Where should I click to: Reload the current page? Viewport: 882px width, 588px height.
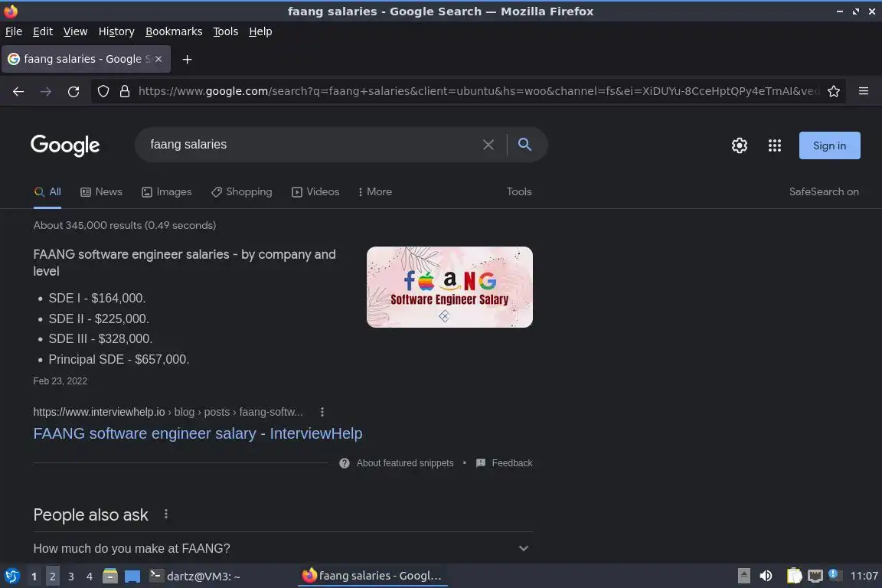point(73,91)
